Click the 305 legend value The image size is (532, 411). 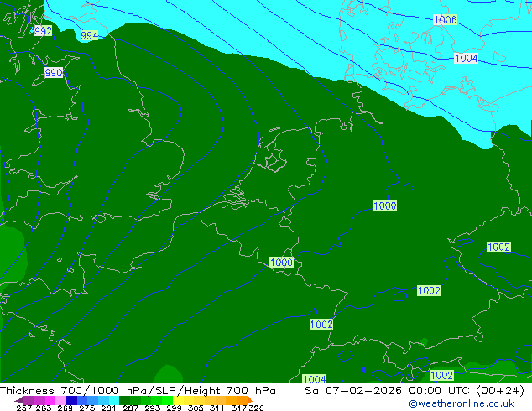coord(196,408)
